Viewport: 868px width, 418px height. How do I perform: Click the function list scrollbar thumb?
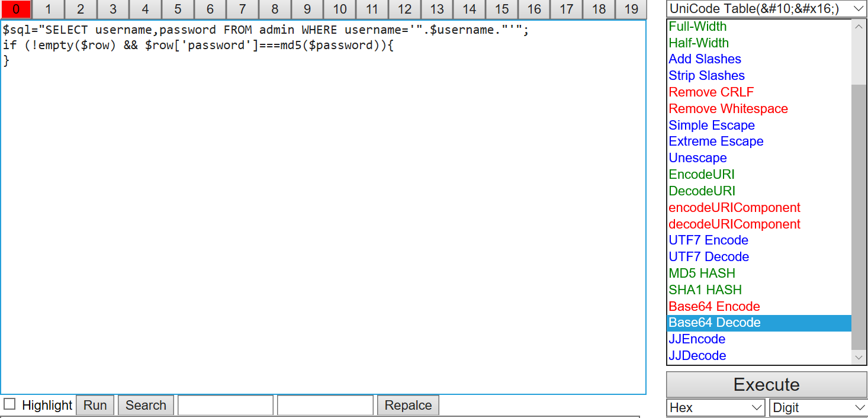click(859, 217)
